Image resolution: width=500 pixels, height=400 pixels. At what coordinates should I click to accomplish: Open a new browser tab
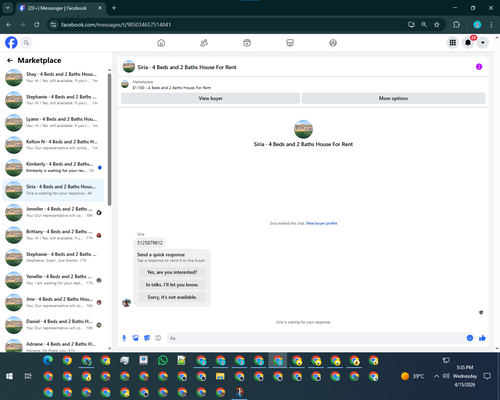[x=114, y=8]
